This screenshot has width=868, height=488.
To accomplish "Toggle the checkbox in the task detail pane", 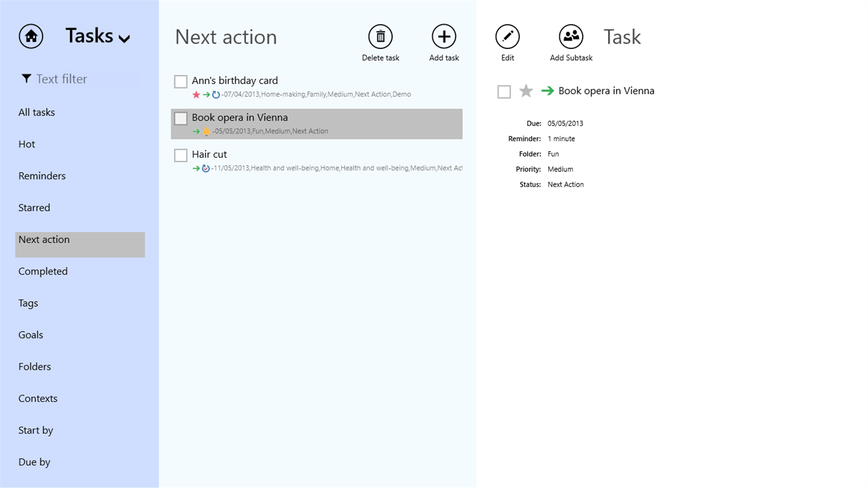I will [x=504, y=92].
